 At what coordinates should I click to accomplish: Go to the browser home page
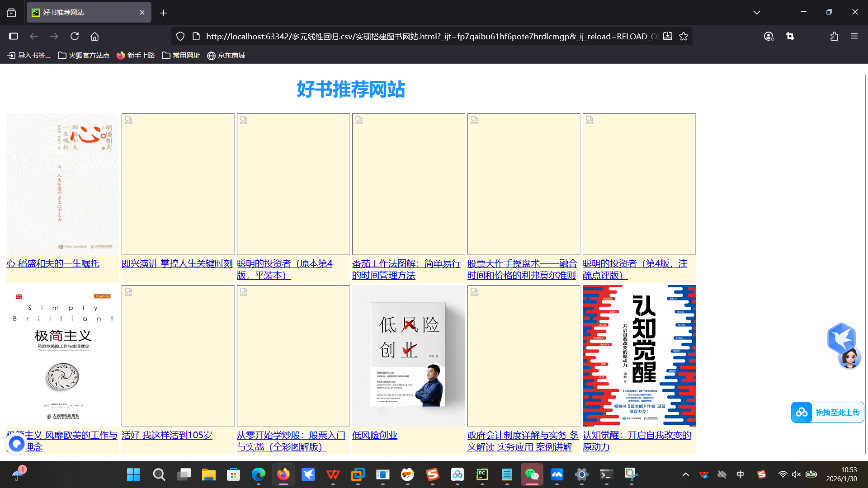[x=94, y=36]
